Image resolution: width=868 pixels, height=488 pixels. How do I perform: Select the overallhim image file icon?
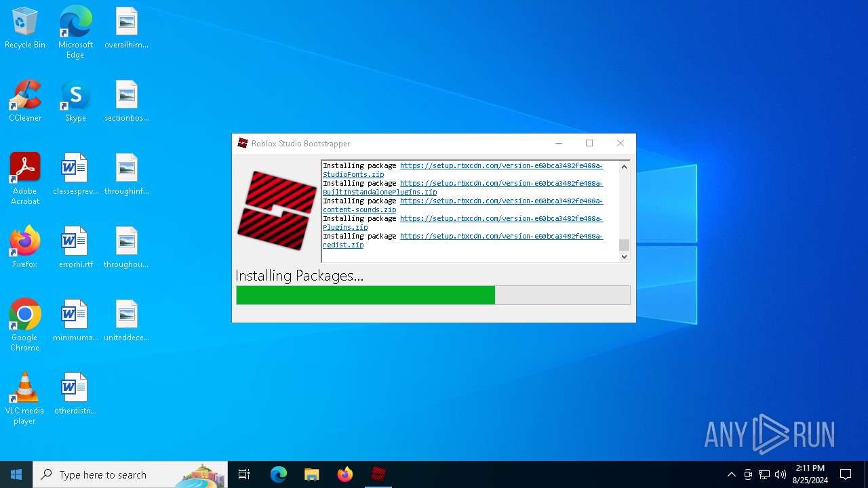[126, 28]
